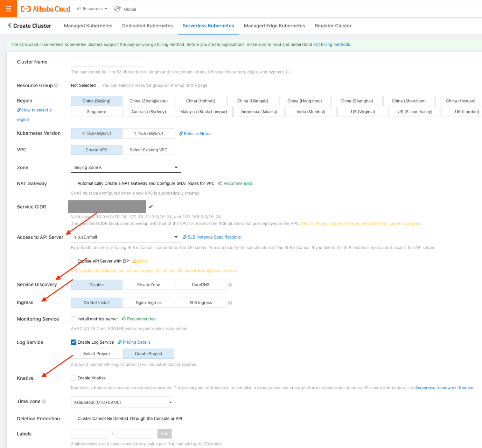Image resolution: width=482 pixels, height=448 pixels.
Task: Open How to select a region link
Action: [34, 115]
